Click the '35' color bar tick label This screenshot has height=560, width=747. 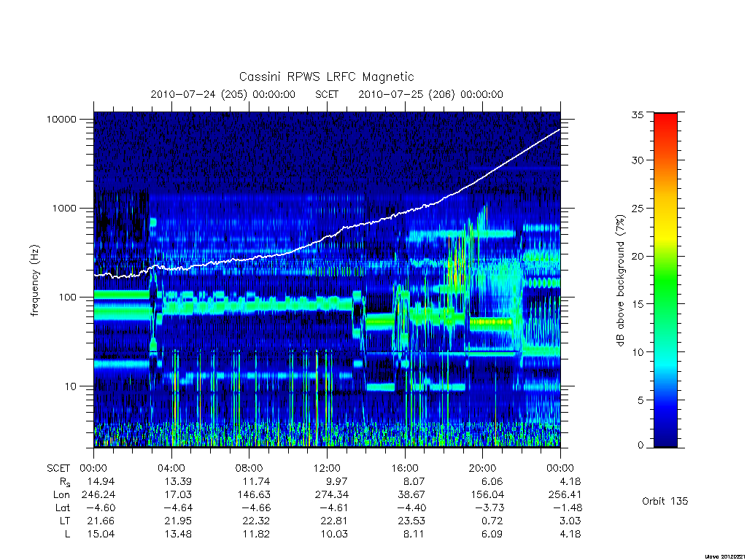pyautogui.click(x=637, y=114)
